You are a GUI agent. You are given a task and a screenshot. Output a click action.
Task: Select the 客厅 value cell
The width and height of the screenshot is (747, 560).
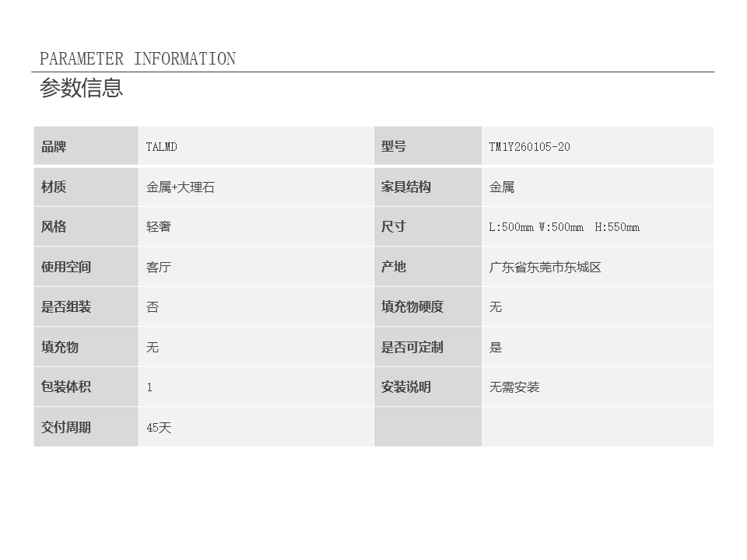(x=159, y=267)
